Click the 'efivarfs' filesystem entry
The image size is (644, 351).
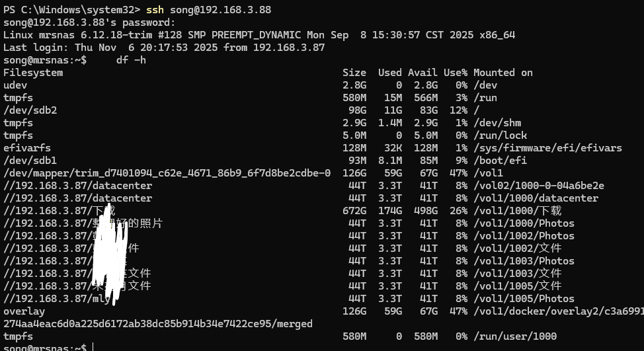pos(27,148)
